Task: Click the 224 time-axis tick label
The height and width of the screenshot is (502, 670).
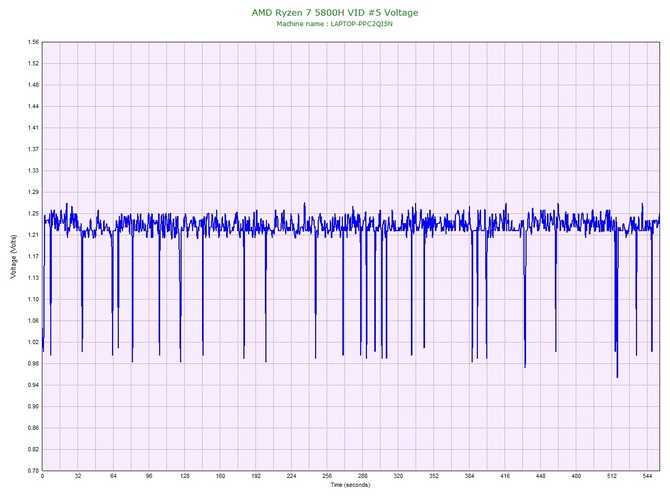Action: point(291,476)
